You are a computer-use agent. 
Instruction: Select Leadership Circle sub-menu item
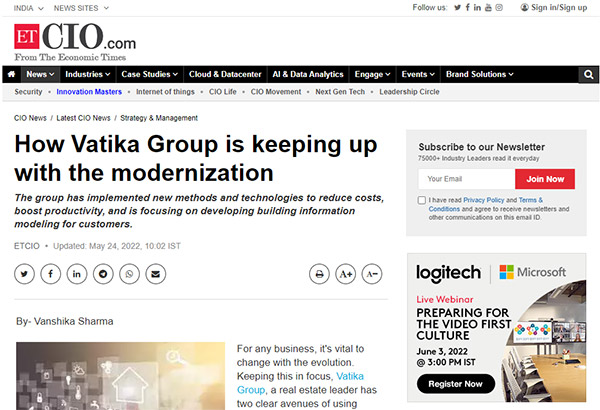[409, 92]
